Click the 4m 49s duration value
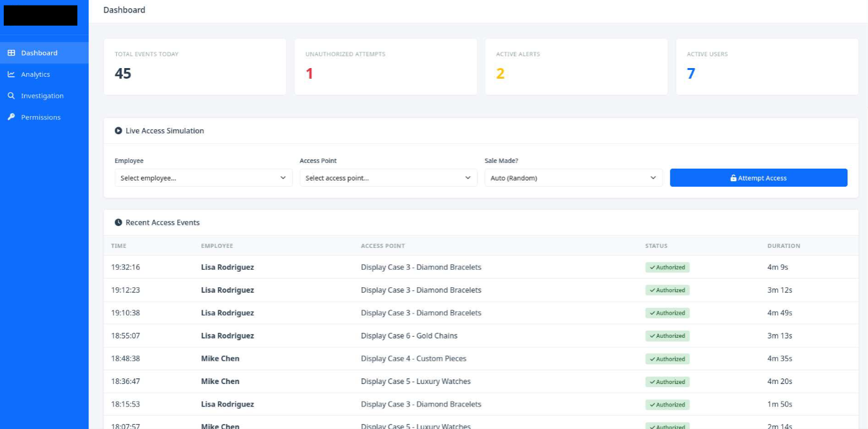 click(779, 313)
